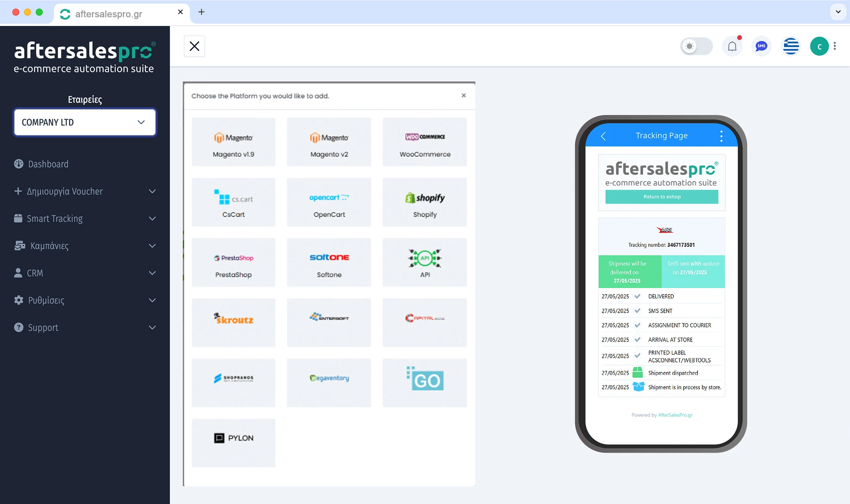Open Δημιουργία Voucher menu item
850x504 pixels.
85,191
